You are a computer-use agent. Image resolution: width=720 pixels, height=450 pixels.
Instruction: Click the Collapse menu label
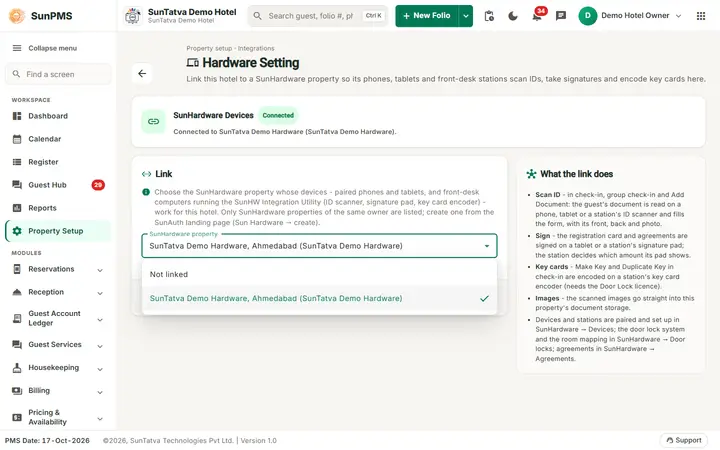(53, 48)
